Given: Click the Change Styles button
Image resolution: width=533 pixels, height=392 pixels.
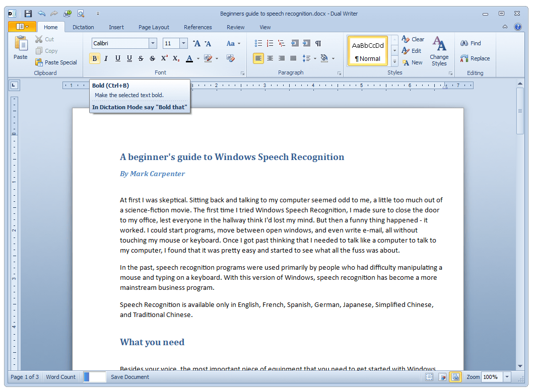Looking at the screenshot, I should [x=439, y=51].
